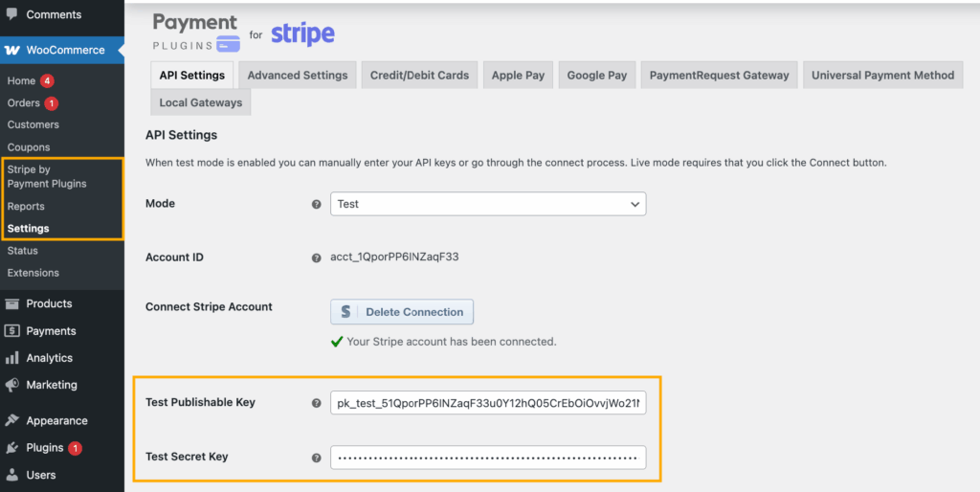Image resolution: width=980 pixels, height=492 pixels.
Task: Click the red Home notification badge 4
Action: pyautogui.click(x=47, y=80)
